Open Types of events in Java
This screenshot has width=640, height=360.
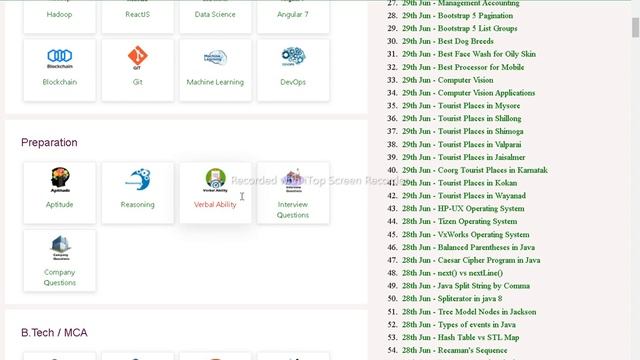(x=459, y=325)
